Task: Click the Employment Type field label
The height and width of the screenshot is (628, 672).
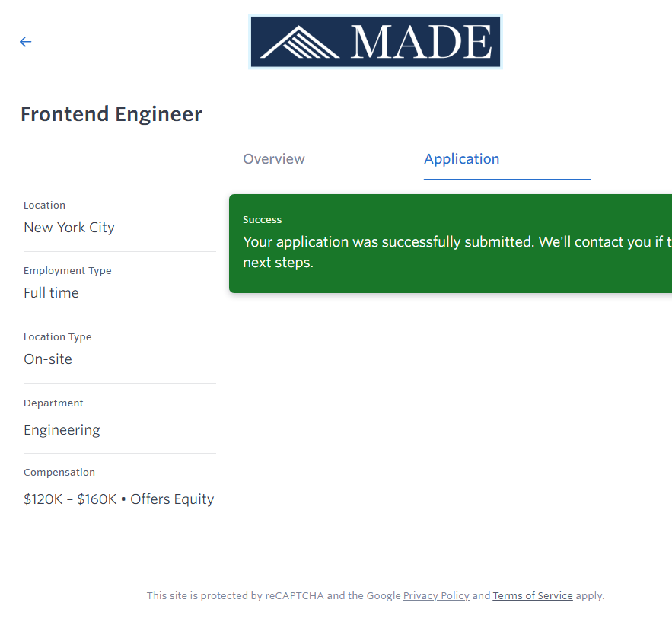Action: pos(68,271)
